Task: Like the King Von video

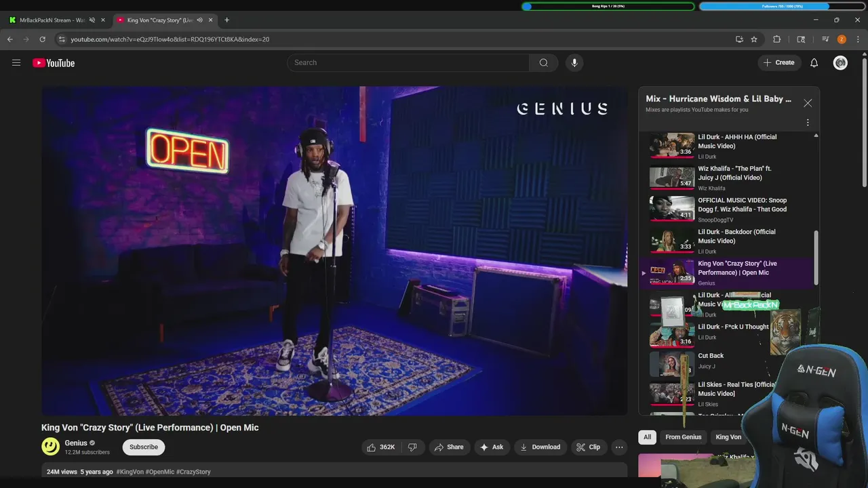Action: [x=381, y=447]
